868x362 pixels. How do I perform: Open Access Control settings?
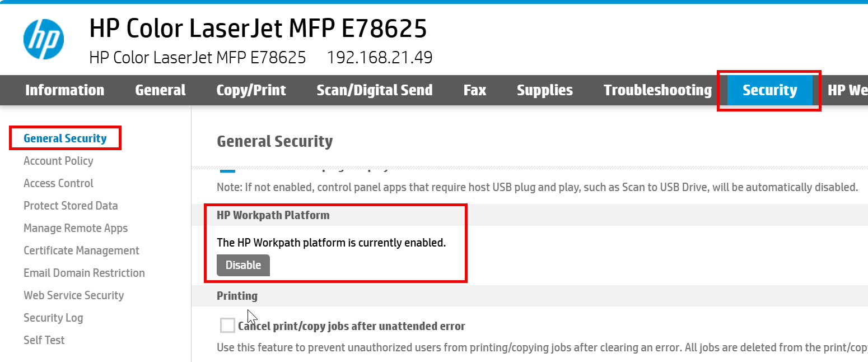[x=58, y=183]
